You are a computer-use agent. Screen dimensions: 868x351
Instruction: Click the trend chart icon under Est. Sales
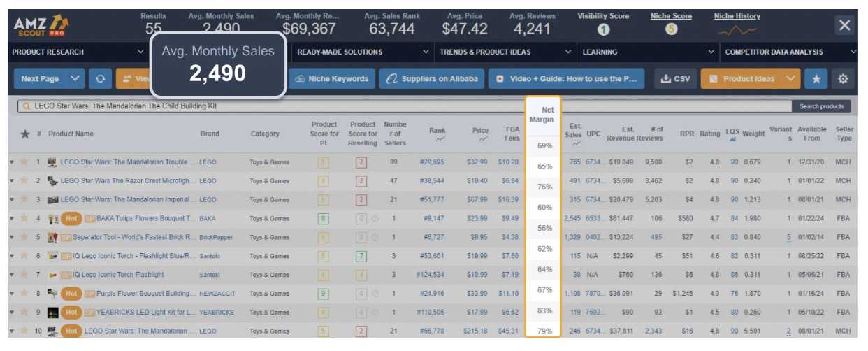(576, 144)
